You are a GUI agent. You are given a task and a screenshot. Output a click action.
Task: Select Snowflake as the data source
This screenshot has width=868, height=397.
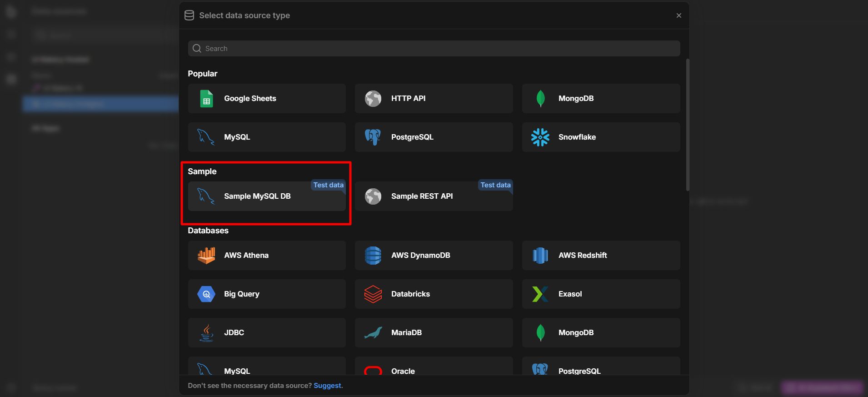pyautogui.click(x=601, y=137)
